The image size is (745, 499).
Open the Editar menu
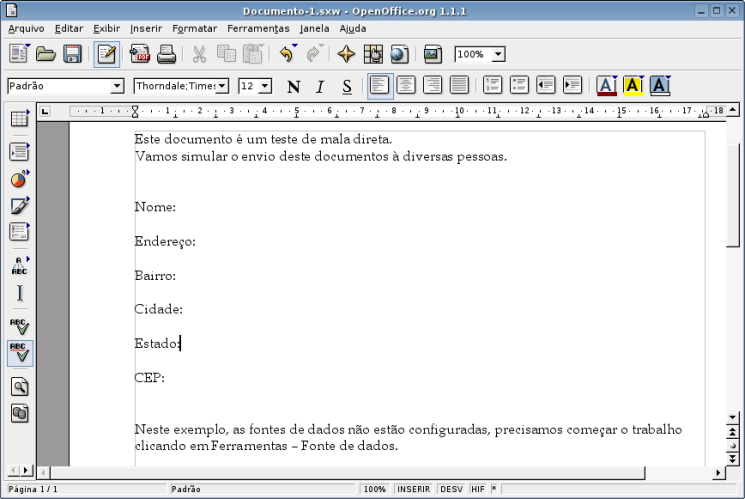click(69, 29)
